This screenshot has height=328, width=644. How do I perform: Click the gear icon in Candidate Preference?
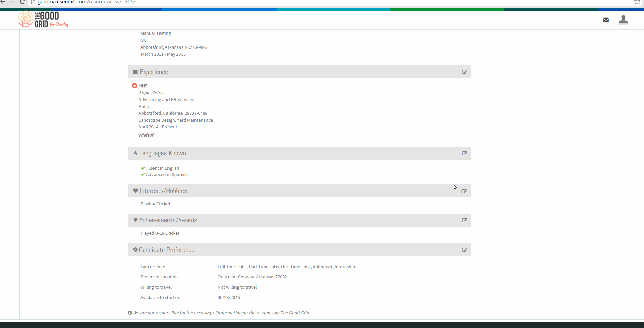(135, 250)
